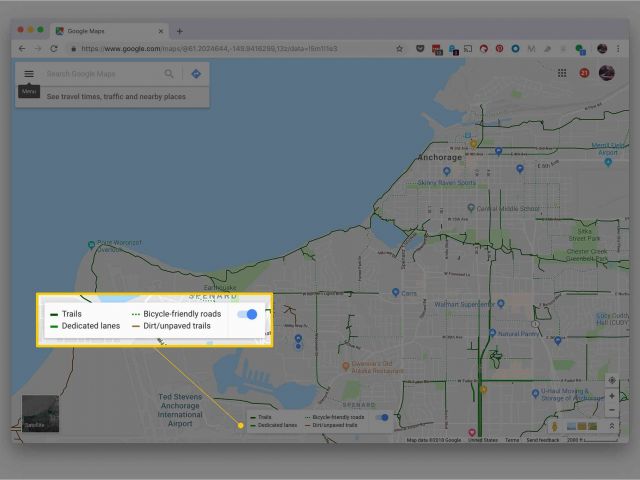640x480 pixels.
Task: Turn off the bicycling switch in the bottom legend bar
Action: pyautogui.click(x=382, y=417)
